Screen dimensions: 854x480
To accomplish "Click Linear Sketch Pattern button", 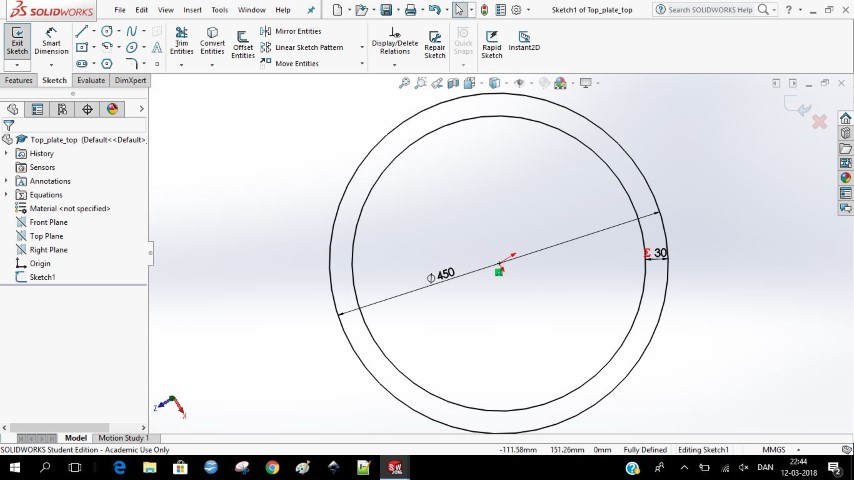I will click(x=302, y=47).
